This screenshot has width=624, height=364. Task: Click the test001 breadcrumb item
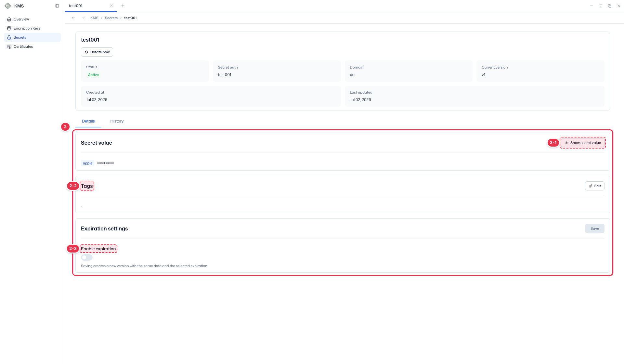click(x=130, y=18)
